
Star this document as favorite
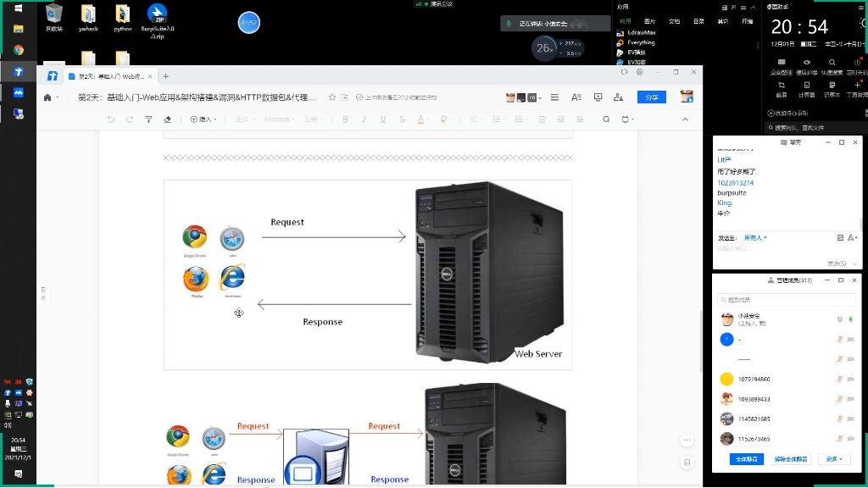pos(331,97)
